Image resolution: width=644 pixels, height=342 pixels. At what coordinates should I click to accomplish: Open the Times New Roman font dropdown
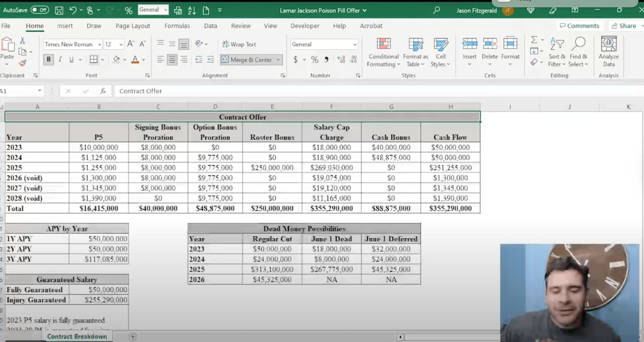99,44
